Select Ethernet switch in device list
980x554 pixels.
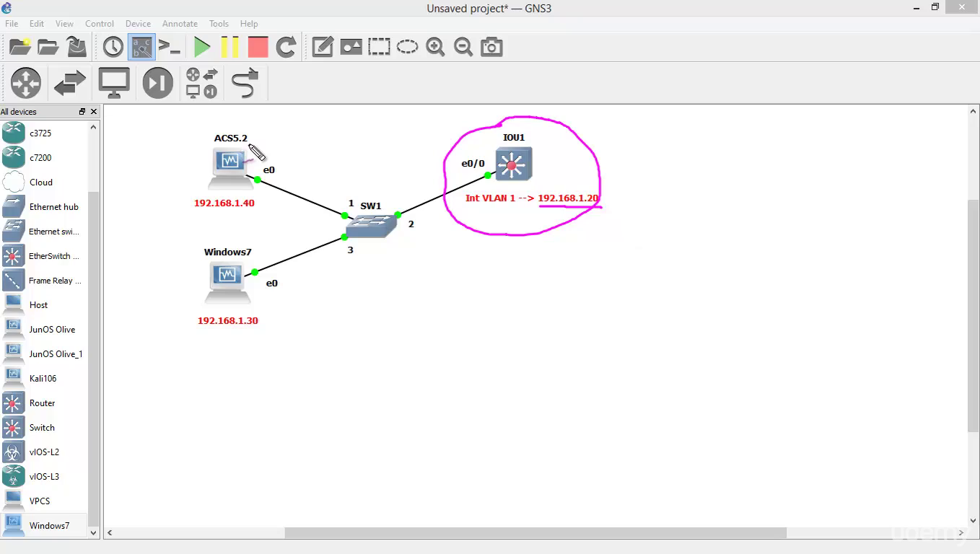tap(44, 231)
